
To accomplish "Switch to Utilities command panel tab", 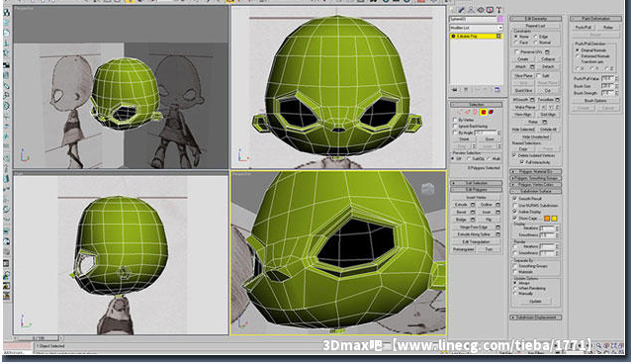I will point(498,10).
